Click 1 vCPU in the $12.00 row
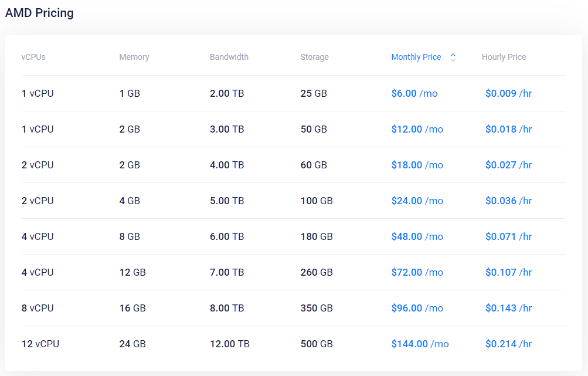The height and width of the screenshot is (376, 588). coord(38,129)
